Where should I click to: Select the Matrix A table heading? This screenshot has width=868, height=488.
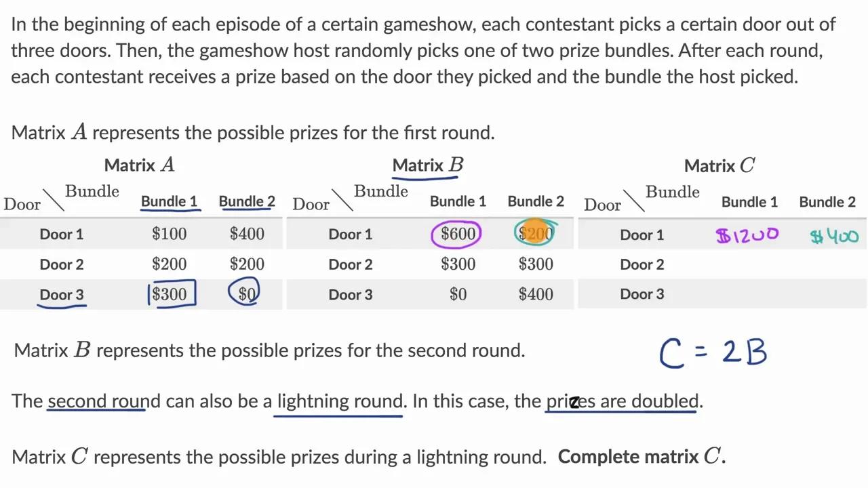(139, 165)
